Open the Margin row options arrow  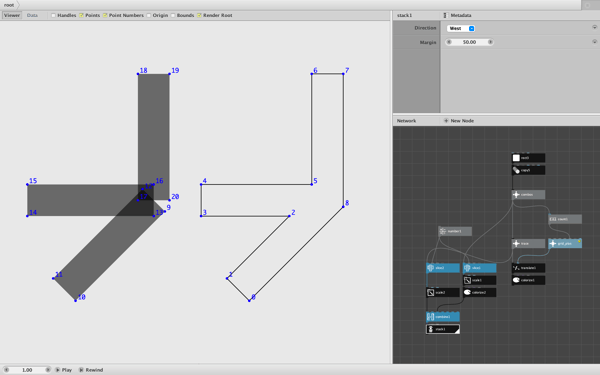pos(594,41)
